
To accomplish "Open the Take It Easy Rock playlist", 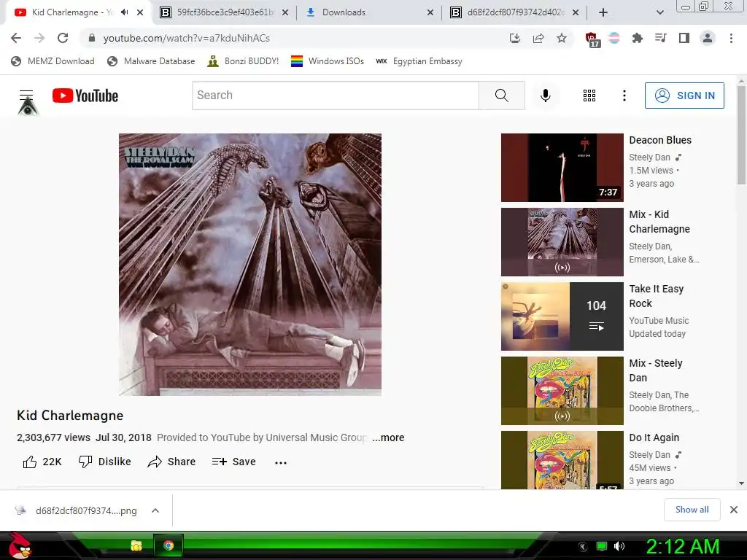I will pos(562,316).
